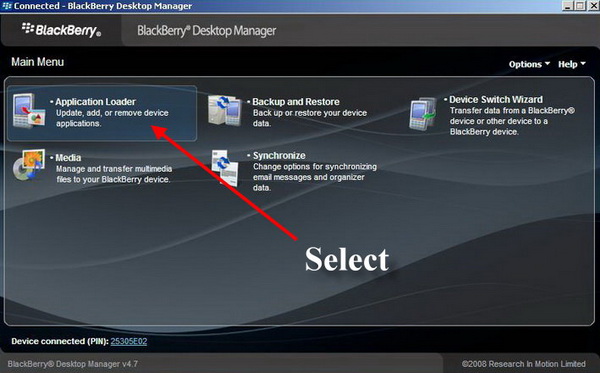Open the Options dropdown menu
Screen dimensions: 600x373
pos(529,64)
